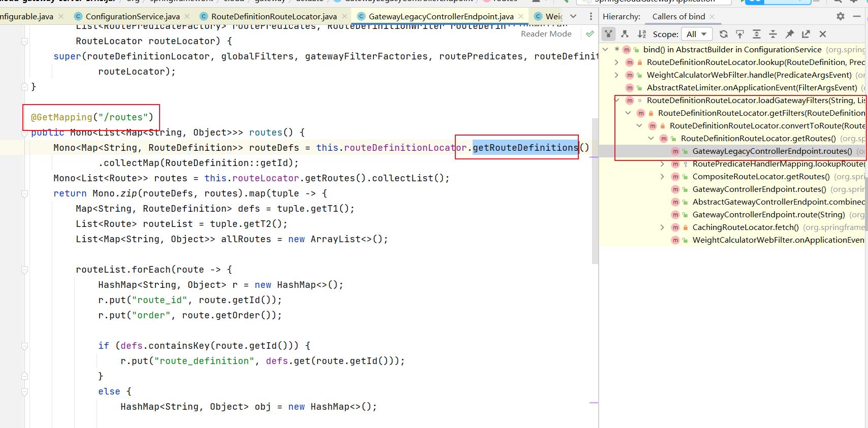Toggle caller methods hierarchy view

pos(608,34)
